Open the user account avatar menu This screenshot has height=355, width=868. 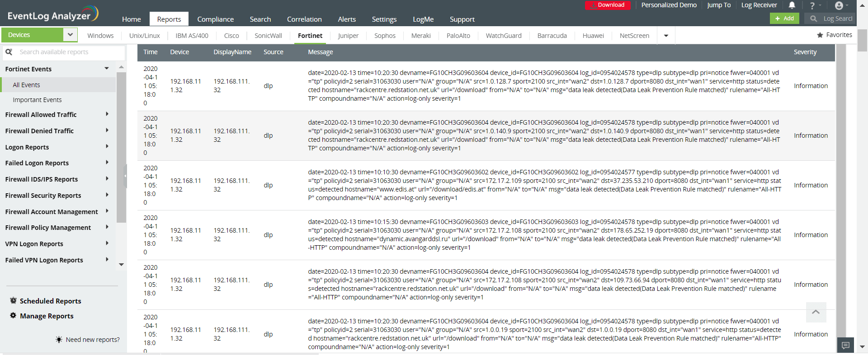pos(839,5)
